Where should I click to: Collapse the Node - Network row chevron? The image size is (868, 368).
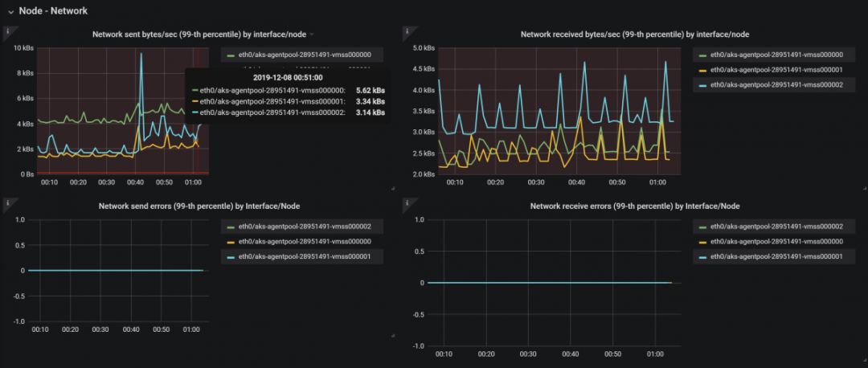click(10, 11)
